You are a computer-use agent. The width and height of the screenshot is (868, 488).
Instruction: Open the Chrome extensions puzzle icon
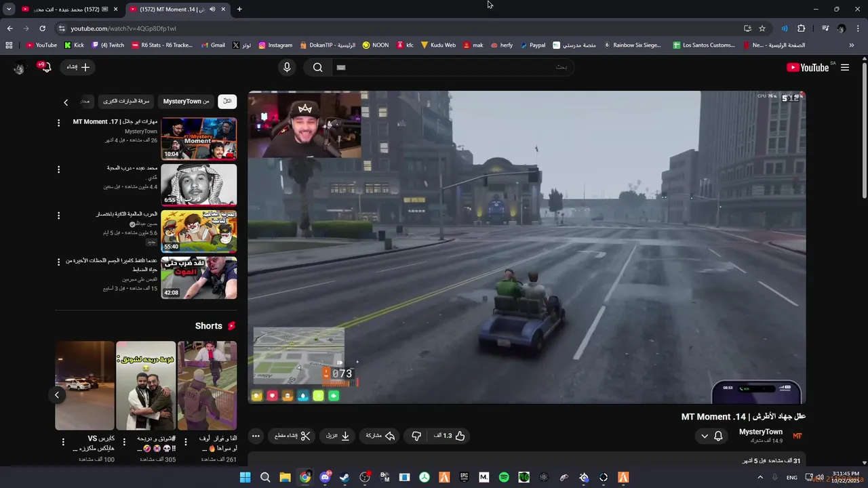point(801,28)
